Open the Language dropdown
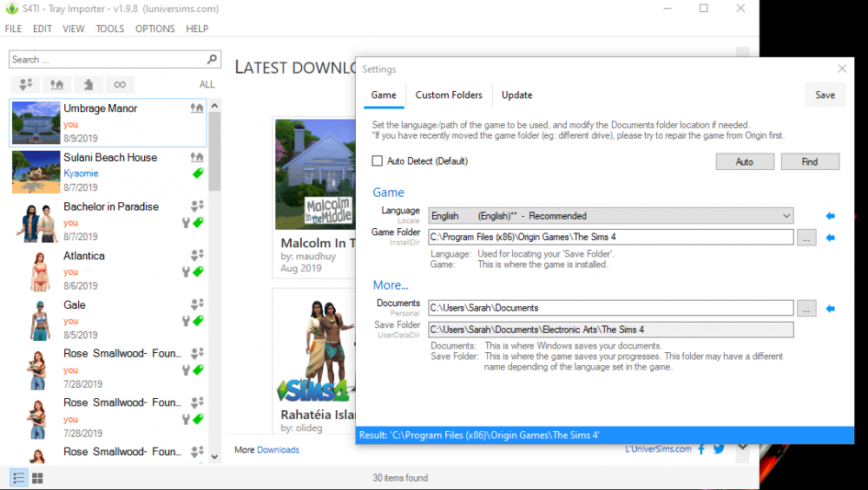The height and width of the screenshot is (490, 868). click(610, 216)
